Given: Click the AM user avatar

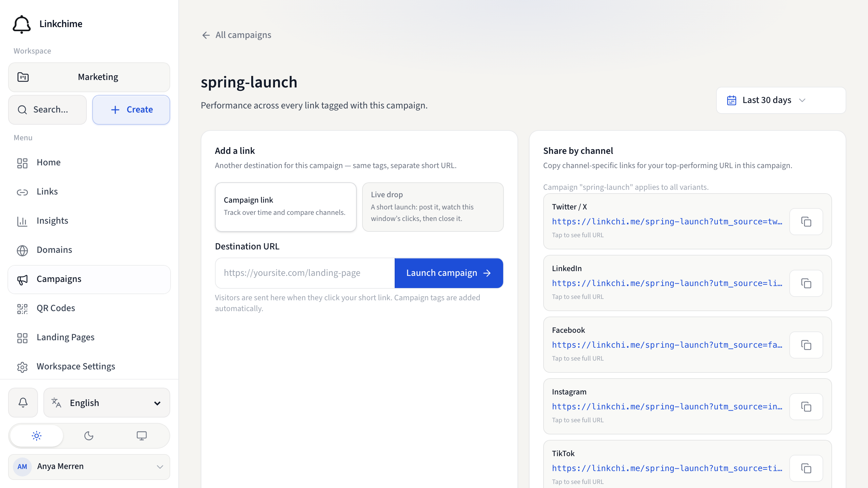Looking at the screenshot, I should [22, 467].
